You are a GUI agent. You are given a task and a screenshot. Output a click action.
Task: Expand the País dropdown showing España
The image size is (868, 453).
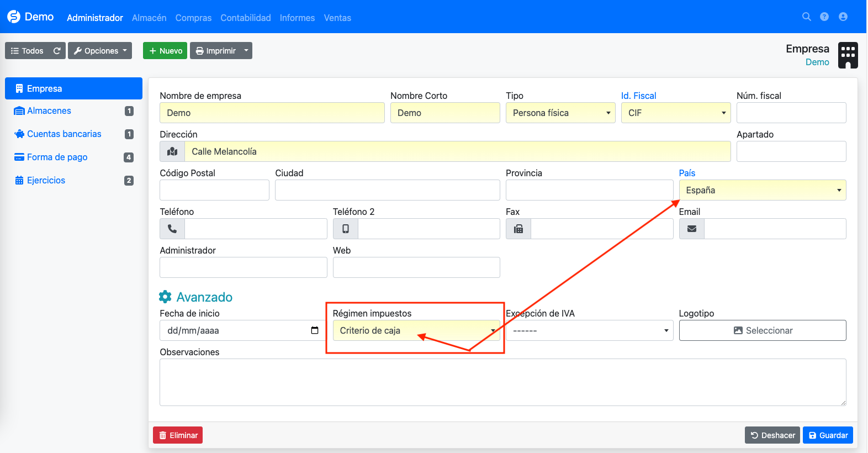click(x=762, y=190)
